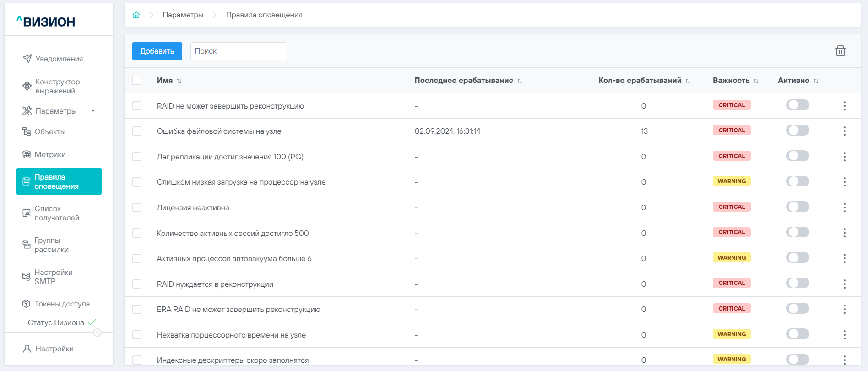Open Конструктор выражений in sidebar
The image size is (868, 371).
57,86
